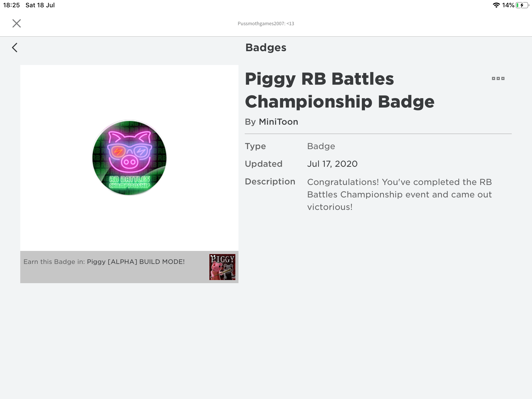Tap the Description label
Image resolution: width=532 pixels, height=399 pixels.
270,182
